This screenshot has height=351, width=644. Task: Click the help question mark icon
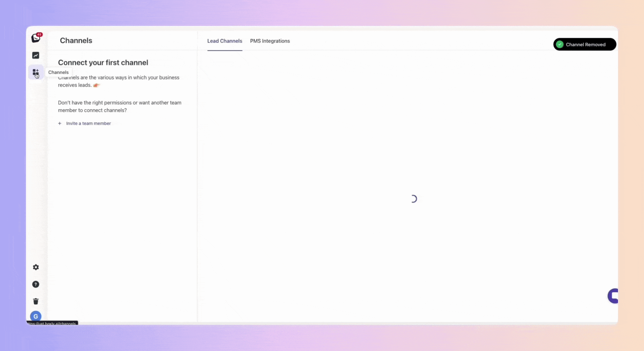(x=36, y=284)
